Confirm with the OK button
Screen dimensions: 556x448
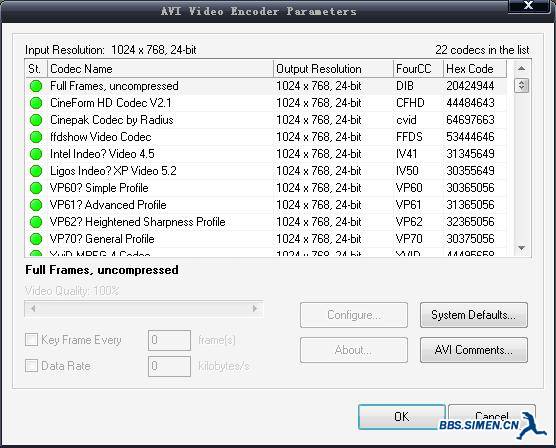(402, 417)
